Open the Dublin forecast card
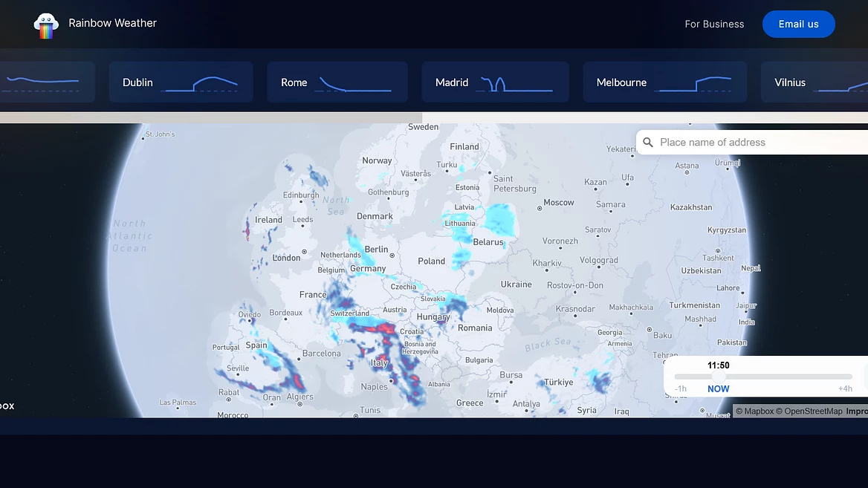Image resolution: width=868 pixels, height=488 pixels. 181,82
